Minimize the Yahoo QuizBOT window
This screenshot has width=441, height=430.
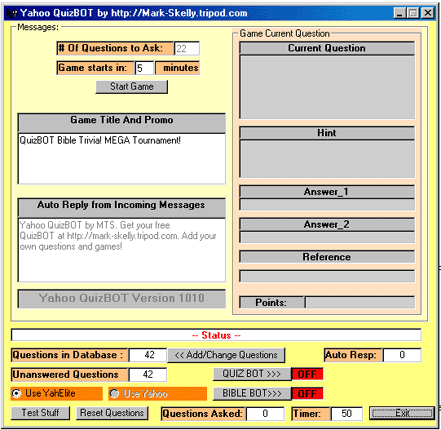(x=400, y=13)
